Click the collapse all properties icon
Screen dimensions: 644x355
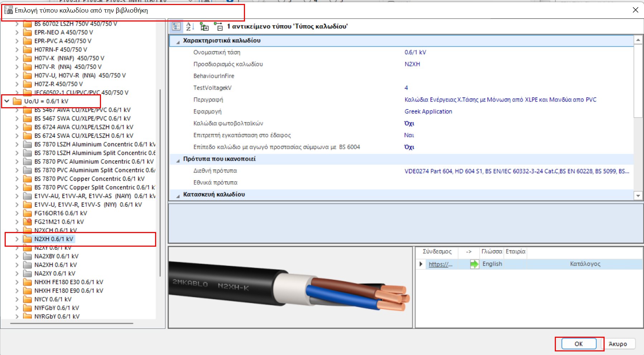click(218, 26)
